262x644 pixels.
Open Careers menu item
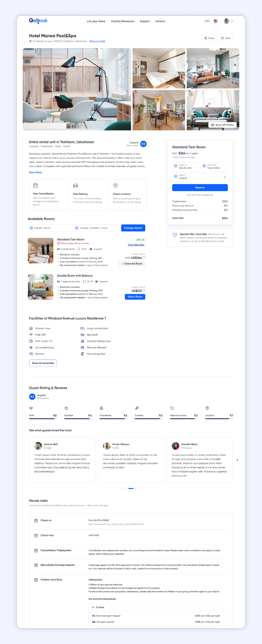click(x=160, y=21)
